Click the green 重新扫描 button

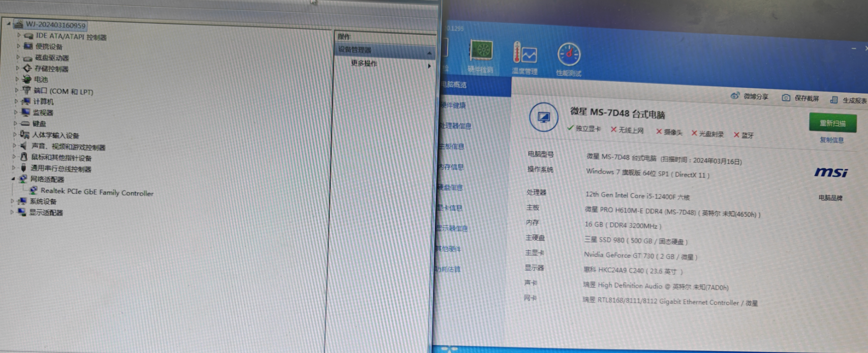pyautogui.click(x=832, y=123)
